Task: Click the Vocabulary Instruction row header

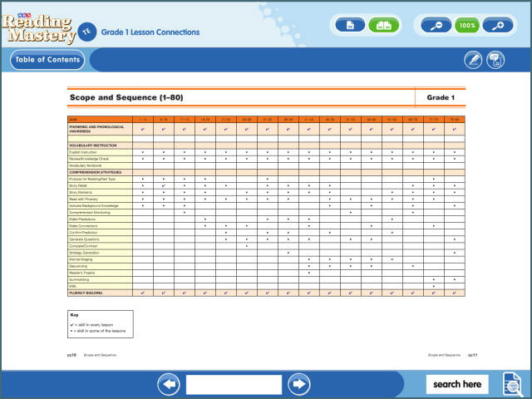Action: (x=93, y=145)
